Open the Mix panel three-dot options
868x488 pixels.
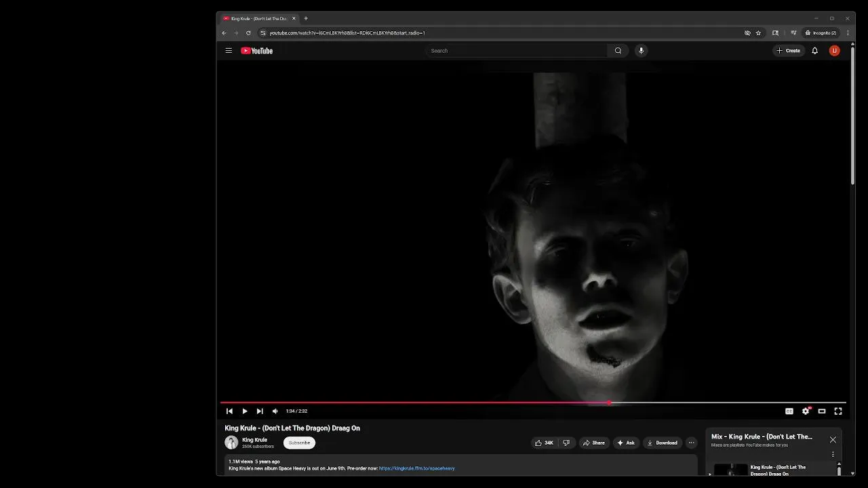tap(833, 455)
